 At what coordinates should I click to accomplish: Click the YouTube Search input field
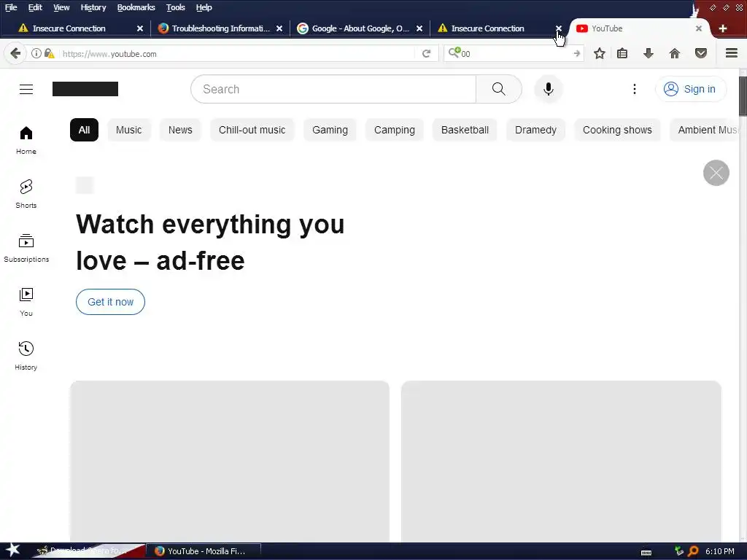point(333,89)
